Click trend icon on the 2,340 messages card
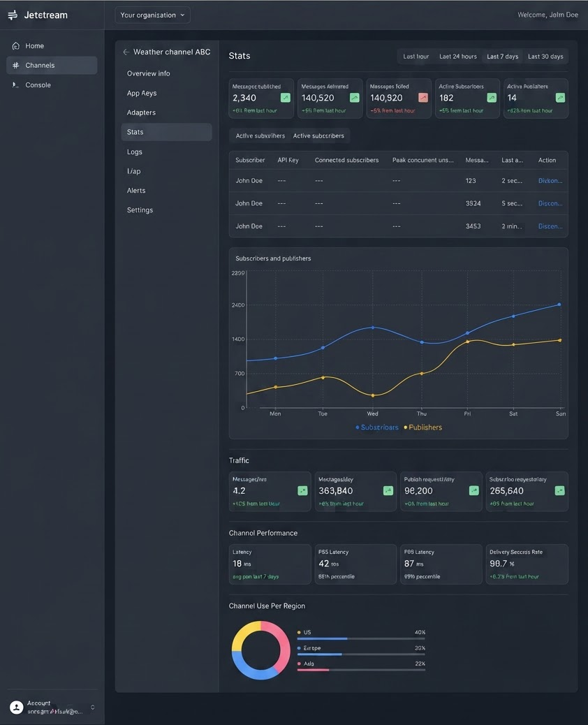This screenshot has width=588, height=725. click(286, 98)
